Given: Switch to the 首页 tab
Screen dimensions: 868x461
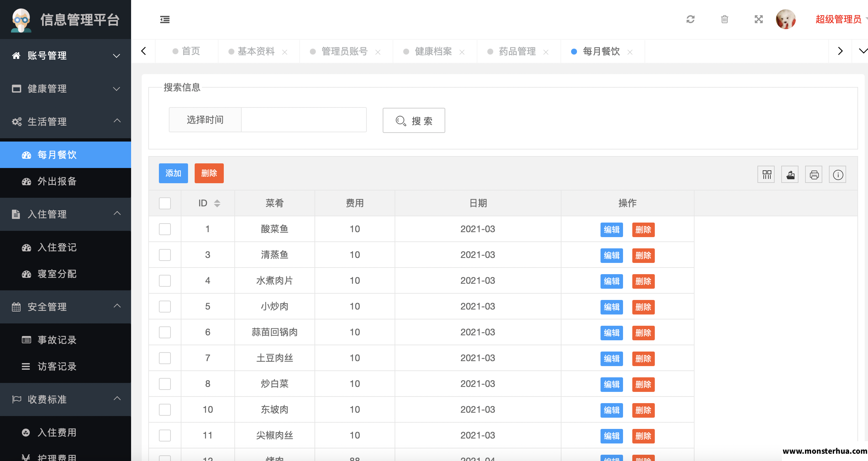Looking at the screenshot, I should click(186, 51).
